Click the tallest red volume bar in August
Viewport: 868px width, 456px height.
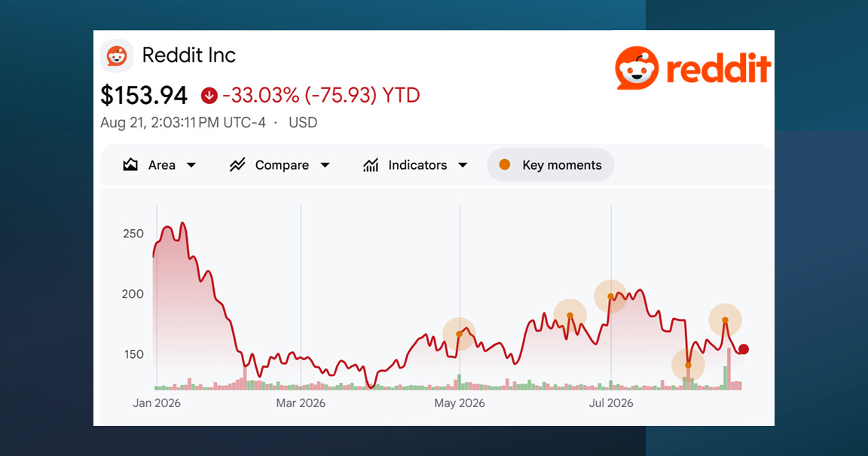coord(729,369)
